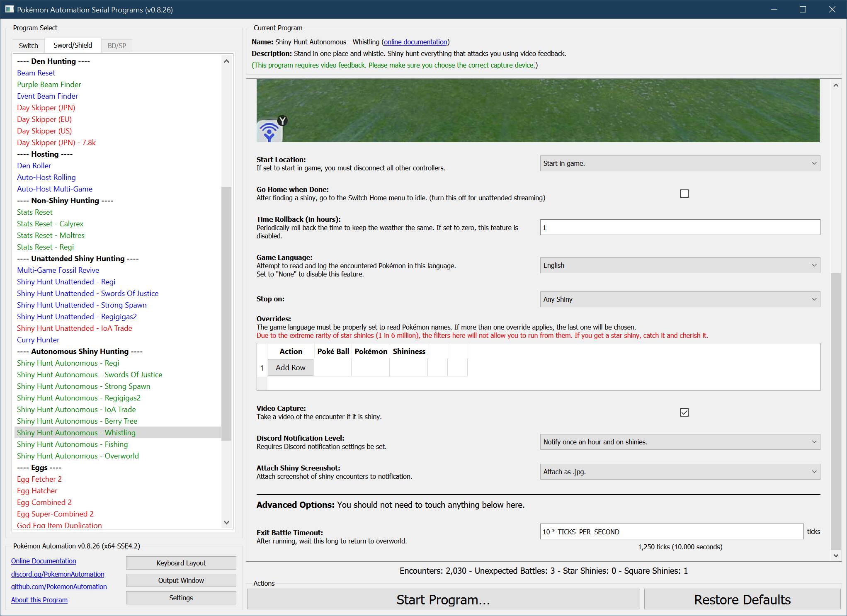Click the Y-Comm wireless icon in video
This screenshot has height=616, width=847.
[x=269, y=131]
